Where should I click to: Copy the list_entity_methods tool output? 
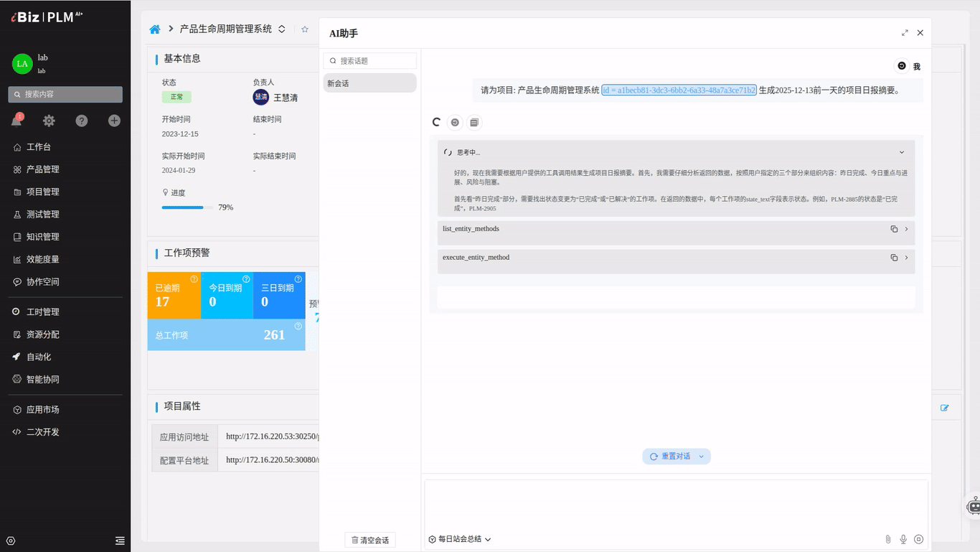click(895, 228)
